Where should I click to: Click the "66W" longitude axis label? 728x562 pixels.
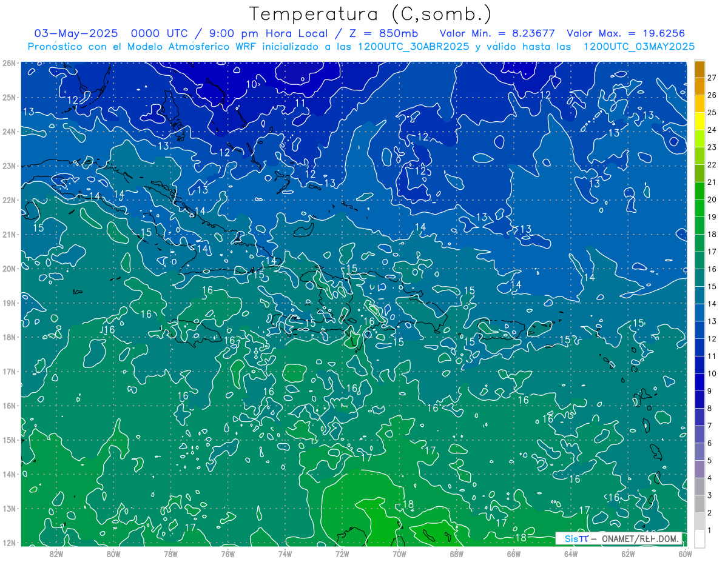click(514, 554)
